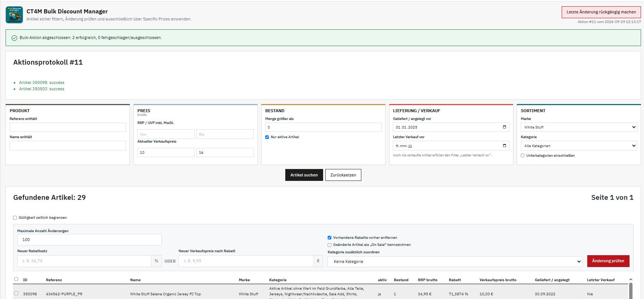This screenshot has width=644, height=299.
Task: Check Geänderte Artikel als On Sale kennzeichnen
Action: 329,245
